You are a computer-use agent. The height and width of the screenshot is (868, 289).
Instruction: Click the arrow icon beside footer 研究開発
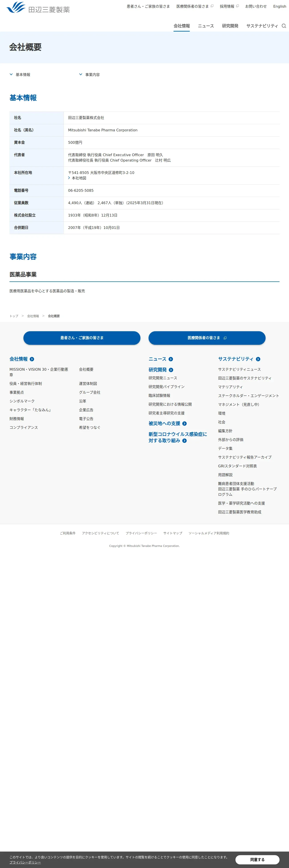[x=171, y=370]
